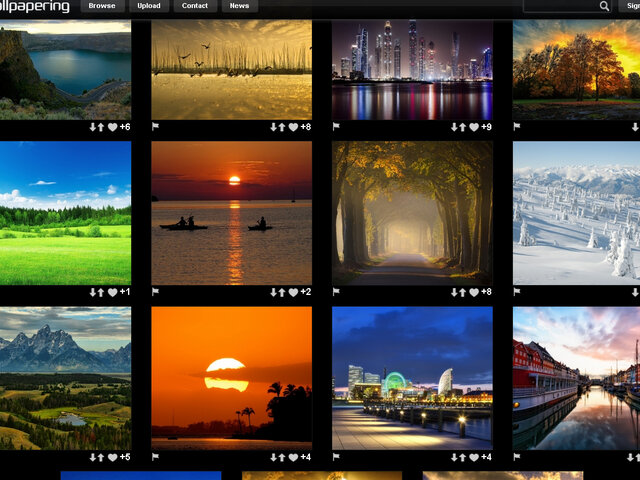Upvote the green meadow wallpaper
The width and height of the screenshot is (640, 480).
click(101, 292)
